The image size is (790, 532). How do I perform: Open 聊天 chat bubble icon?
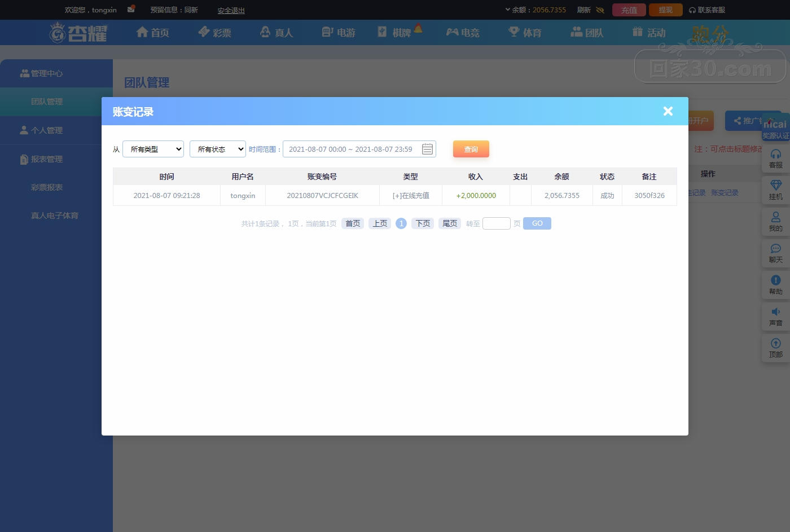click(776, 249)
